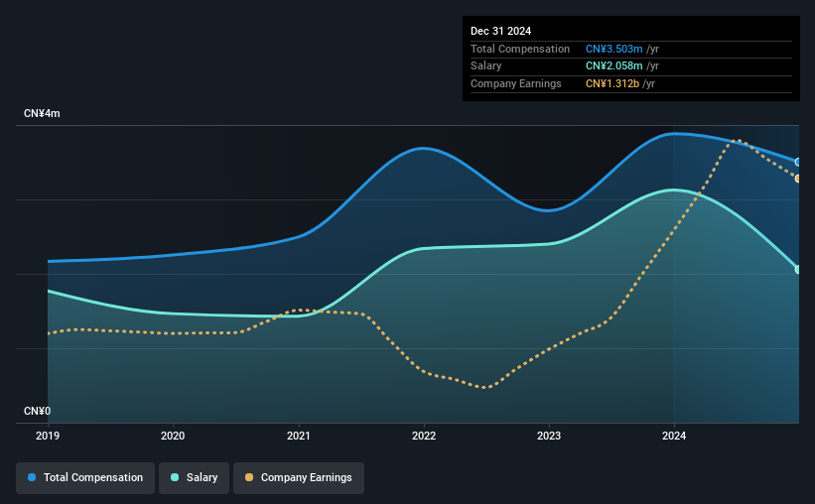The height and width of the screenshot is (504, 815).
Task: Click the Company Earnings tooltip row label
Action: (515, 83)
